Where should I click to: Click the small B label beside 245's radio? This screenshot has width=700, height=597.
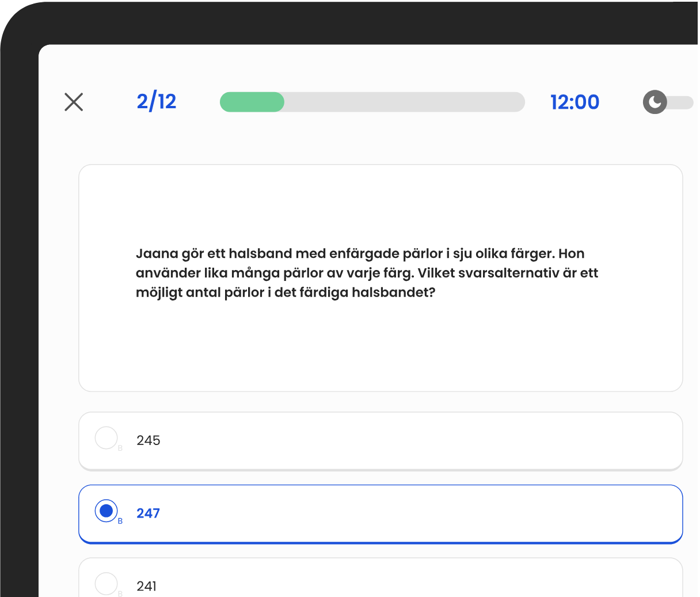120,448
